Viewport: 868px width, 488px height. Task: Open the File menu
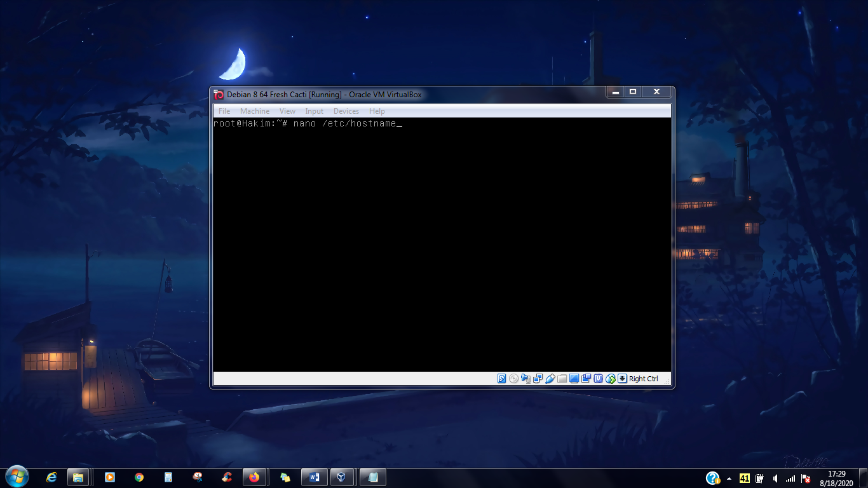click(224, 111)
